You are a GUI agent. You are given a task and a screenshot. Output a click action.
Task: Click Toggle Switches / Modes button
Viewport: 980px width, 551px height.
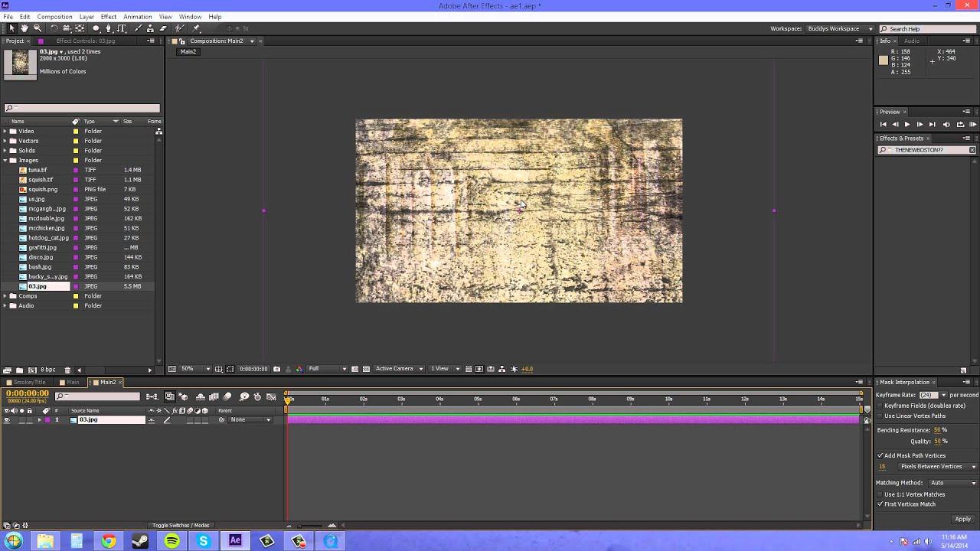pos(181,526)
